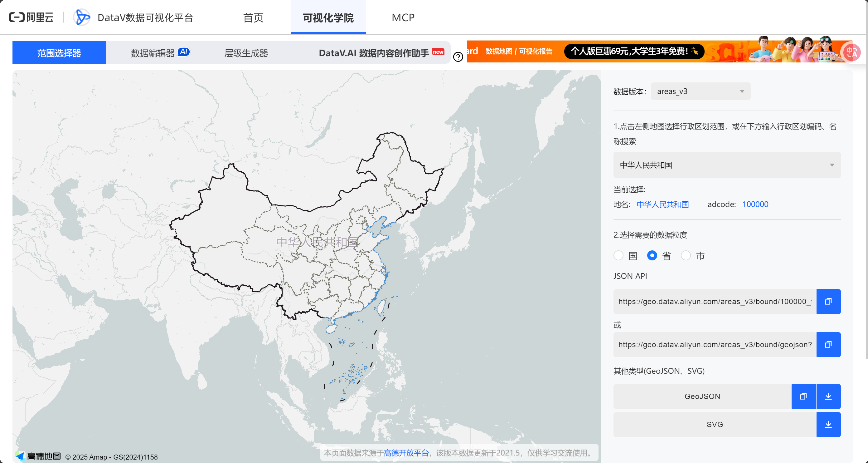The image size is (868, 463).
Task: Copy the geojson? API URL
Action: (828, 345)
